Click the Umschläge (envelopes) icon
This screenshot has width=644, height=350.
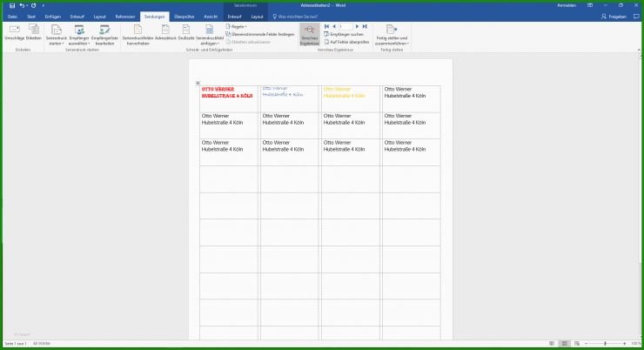(14, 31)
